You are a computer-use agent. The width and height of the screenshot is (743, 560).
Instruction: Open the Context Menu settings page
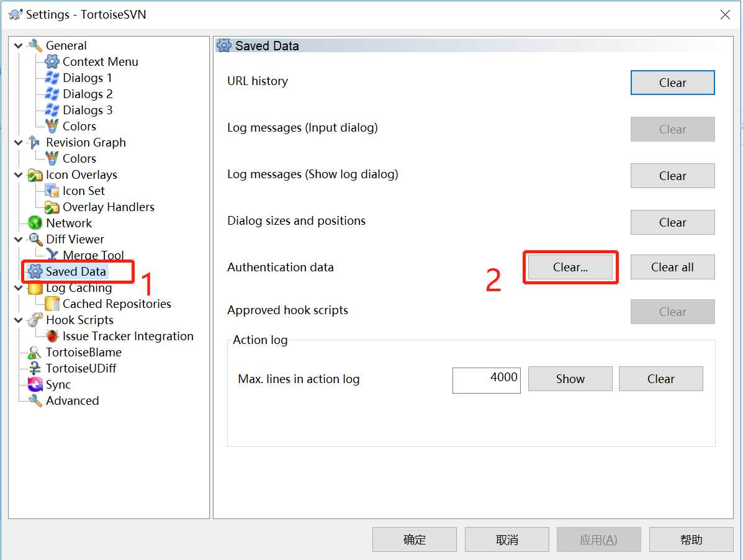click(101, 61)
